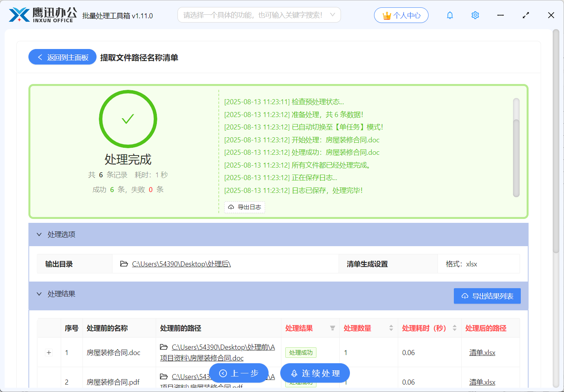Click the notification bell icon
The width and height of the screenshot is (564, 392).
coord(450,16)
